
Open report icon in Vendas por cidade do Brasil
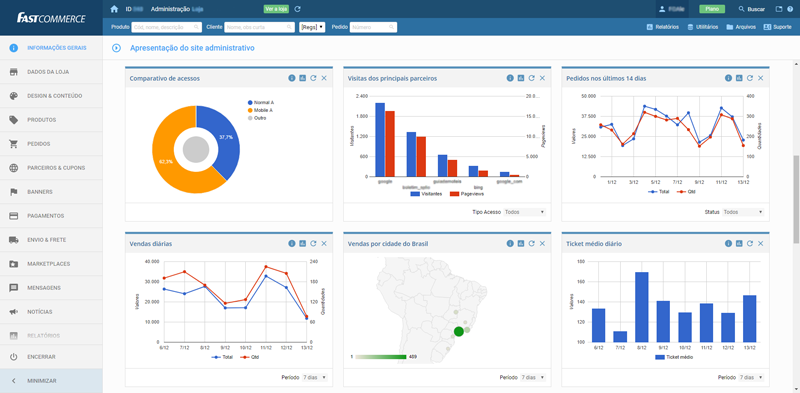[x=520, y=243]
